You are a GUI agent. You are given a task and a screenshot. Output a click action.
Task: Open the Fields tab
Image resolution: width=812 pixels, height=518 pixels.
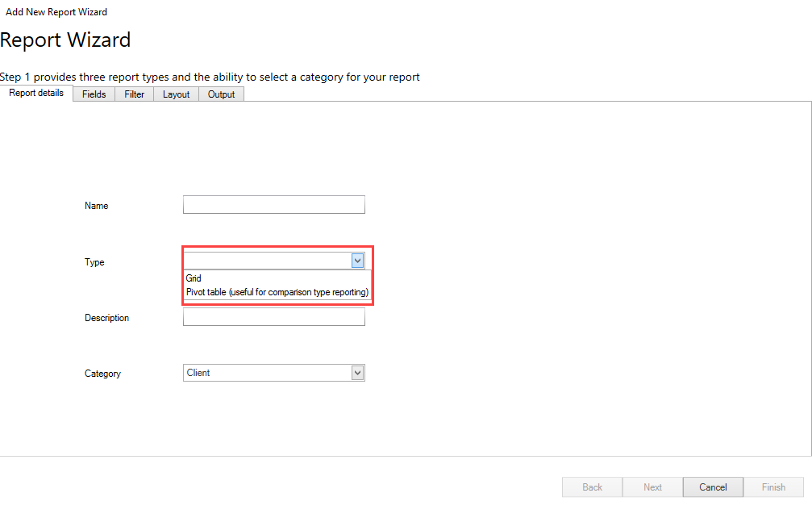click(x=94, y=94)
